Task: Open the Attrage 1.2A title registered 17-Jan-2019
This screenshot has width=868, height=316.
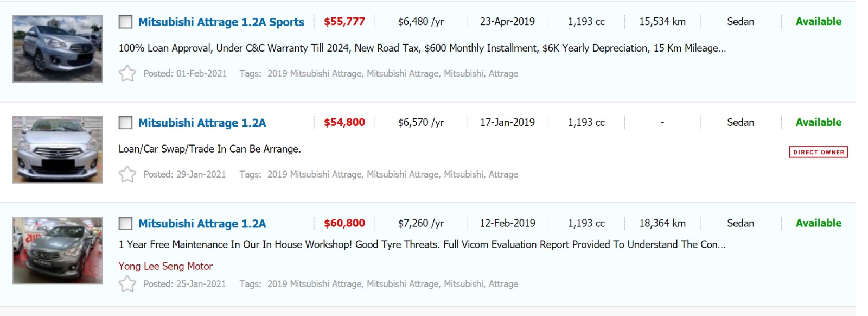Action: [x=202, y=123]
